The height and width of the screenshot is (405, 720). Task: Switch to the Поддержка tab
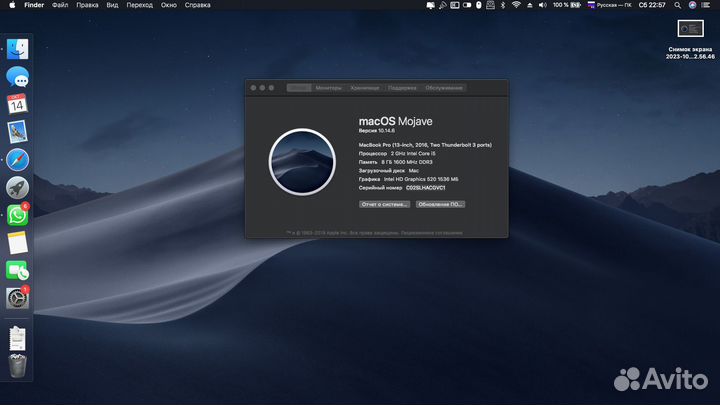tap(402, 88)
